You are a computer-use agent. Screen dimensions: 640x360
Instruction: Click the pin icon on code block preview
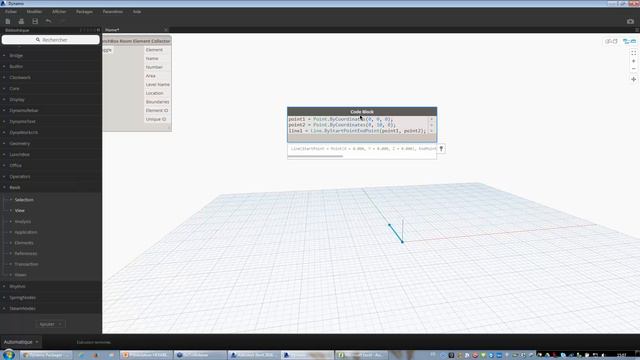click(441, 149)
